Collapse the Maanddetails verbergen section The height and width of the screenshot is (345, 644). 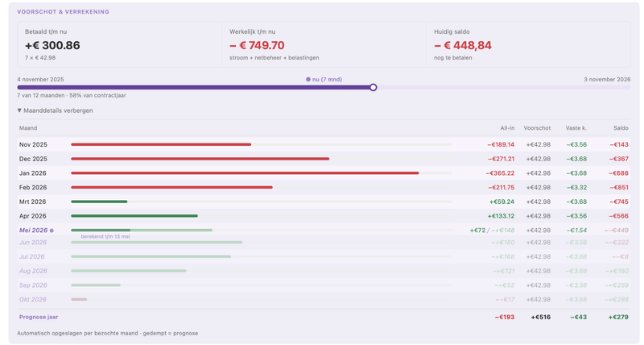click(x=55, y=110)
